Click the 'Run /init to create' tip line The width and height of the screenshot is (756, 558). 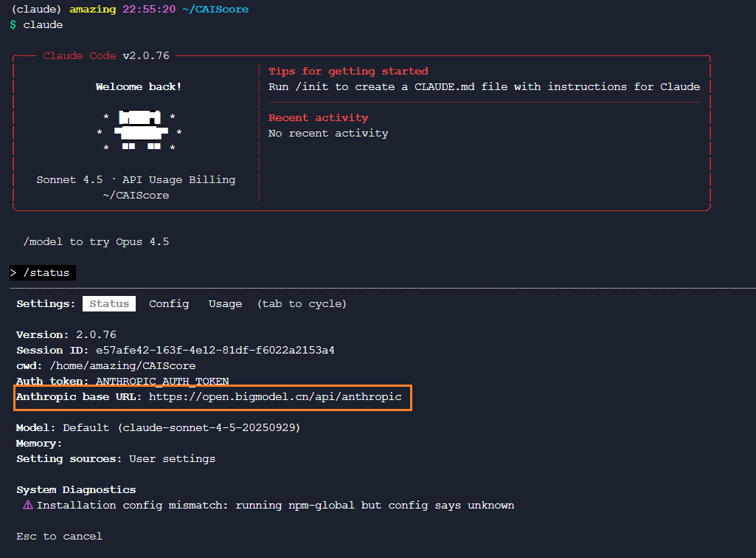tap(484, 87)
